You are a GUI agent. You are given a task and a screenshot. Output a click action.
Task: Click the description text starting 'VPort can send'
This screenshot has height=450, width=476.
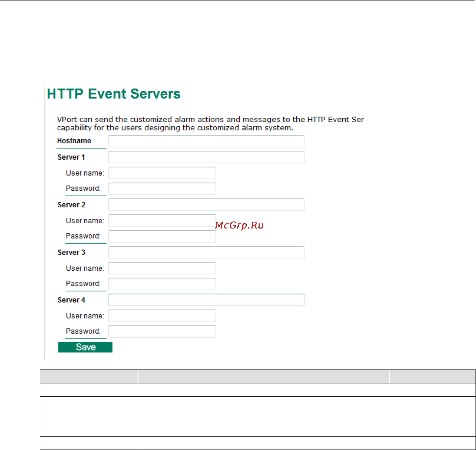(x=210, y=124)
